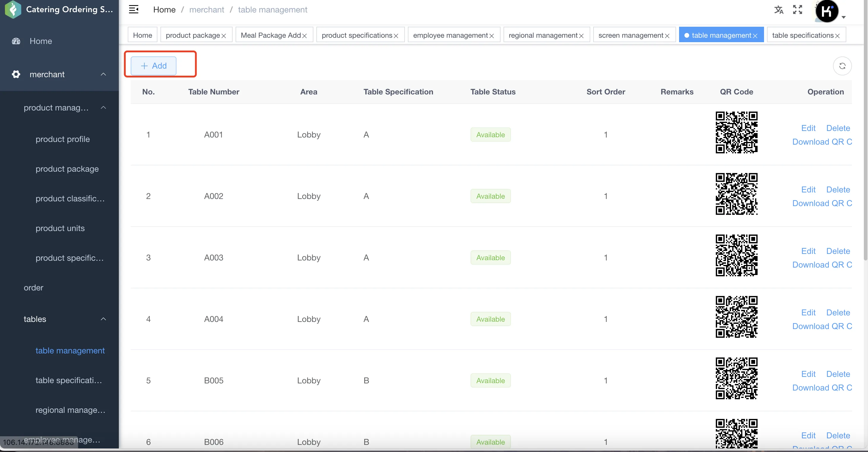
Task: Open the user avatar menu
Action: point(828,12)
